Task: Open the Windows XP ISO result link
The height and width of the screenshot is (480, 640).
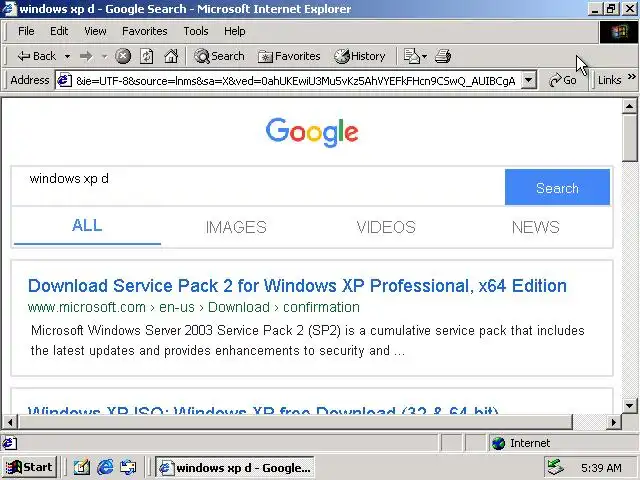Action: click(x=263, y=409)
